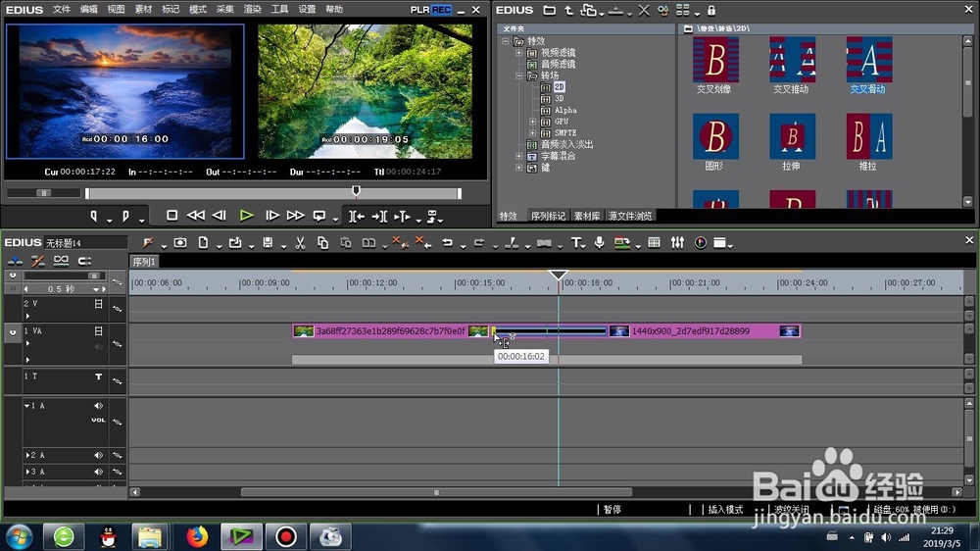The height and width of the screenshot is (551, 980).
Task: Open the Vector scope color wheel icon
Action: click(x=701, y=243)
